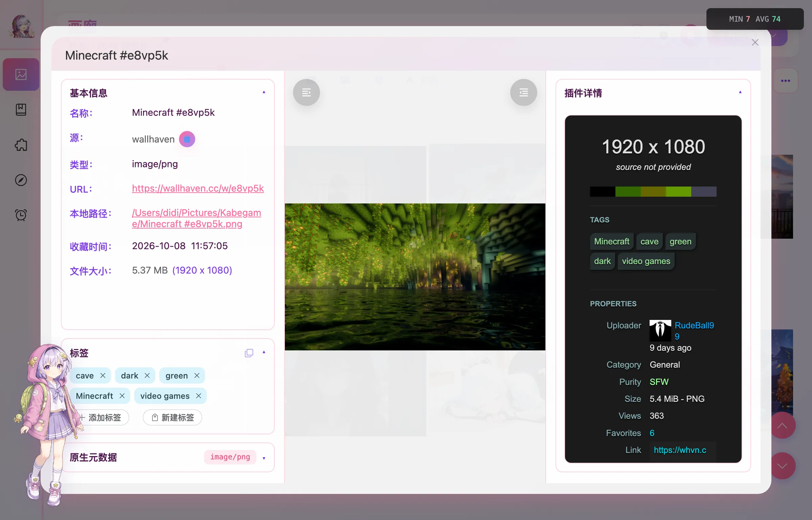812x520 pixels.
Task: Open the gallery image icon in sidebar
Action: point(21,74)
